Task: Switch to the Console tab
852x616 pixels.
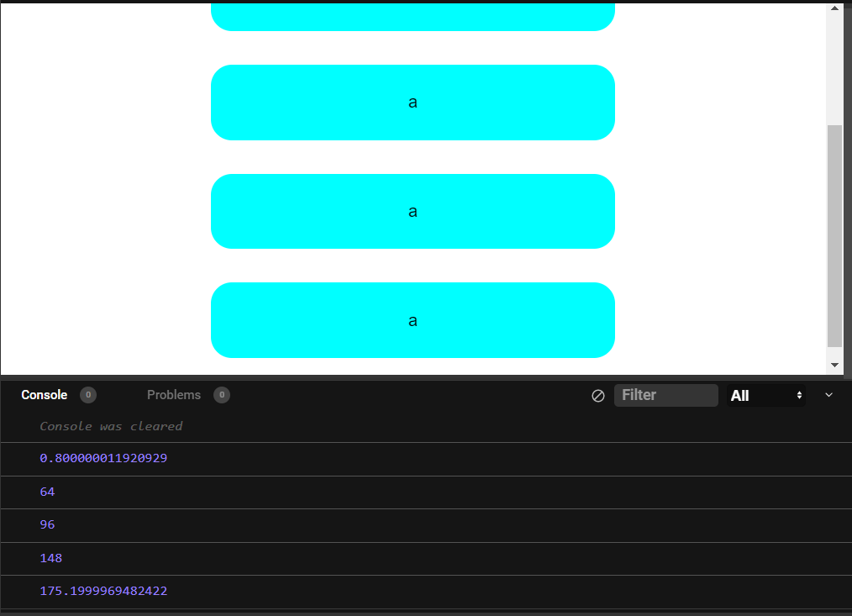Action: pyautogui.click(x=45, y=395)
